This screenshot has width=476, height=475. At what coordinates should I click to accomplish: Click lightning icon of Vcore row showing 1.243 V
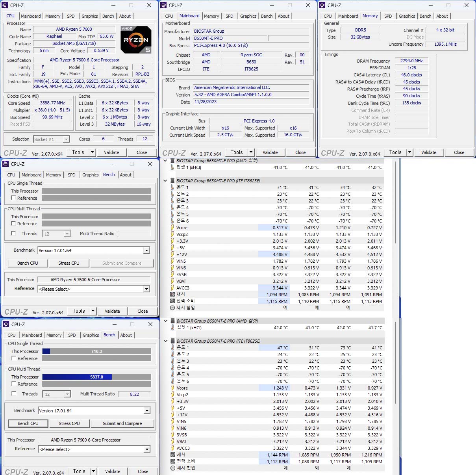point(172,388)
